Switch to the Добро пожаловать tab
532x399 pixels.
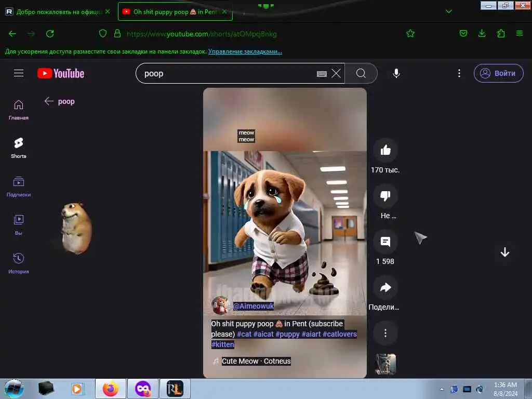click(x=58, y=11)
